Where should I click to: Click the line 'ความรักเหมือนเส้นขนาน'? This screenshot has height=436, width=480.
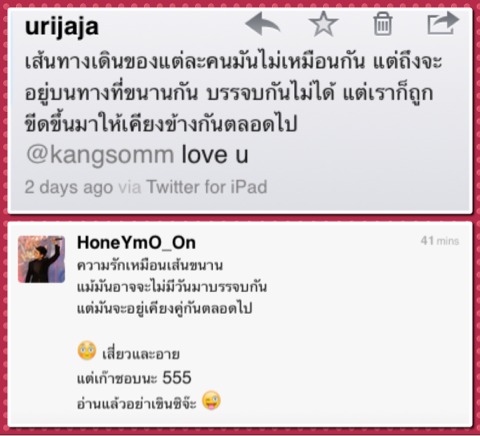pos(150,266)
